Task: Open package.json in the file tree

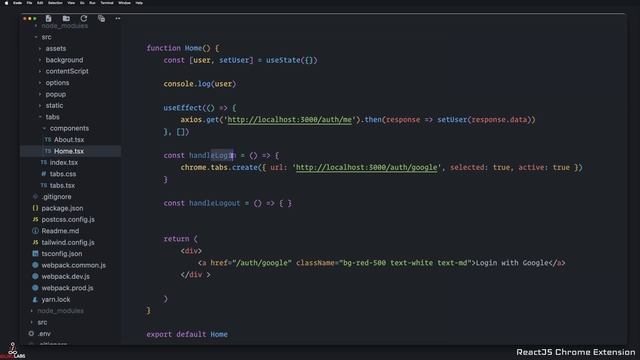Action: coord(62,208)
